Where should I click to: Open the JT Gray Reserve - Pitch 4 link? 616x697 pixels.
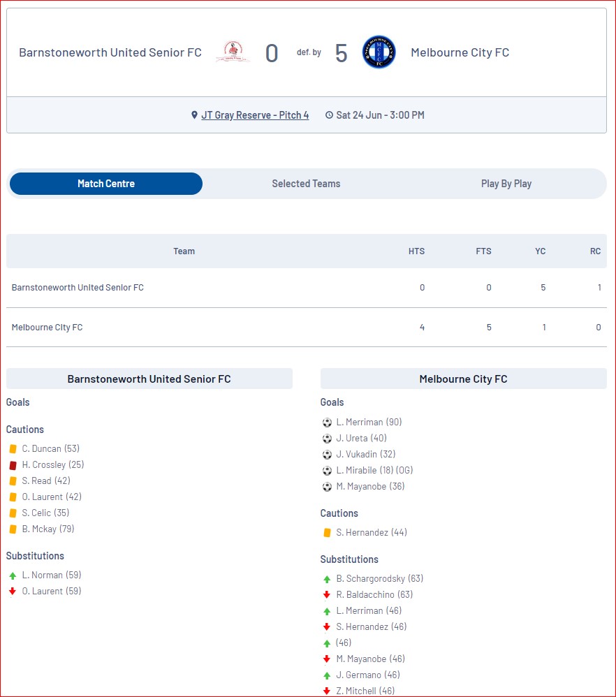[255, 115]
